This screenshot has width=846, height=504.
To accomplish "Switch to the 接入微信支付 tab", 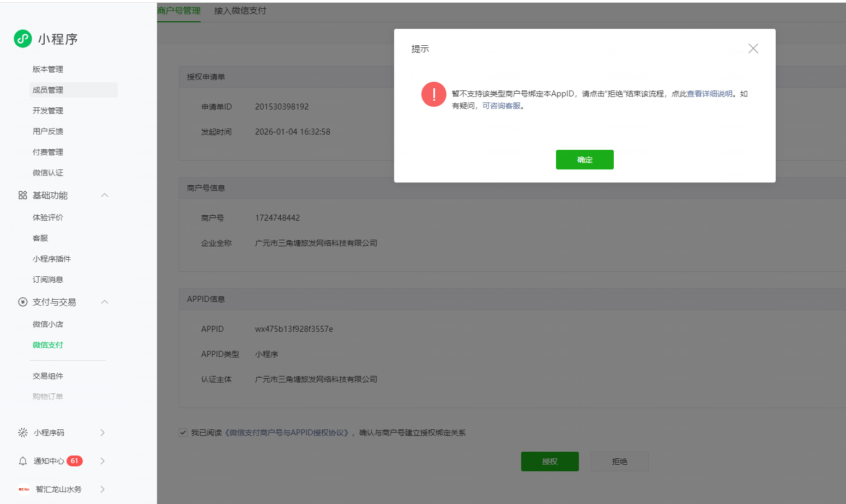I will (240, 10).
